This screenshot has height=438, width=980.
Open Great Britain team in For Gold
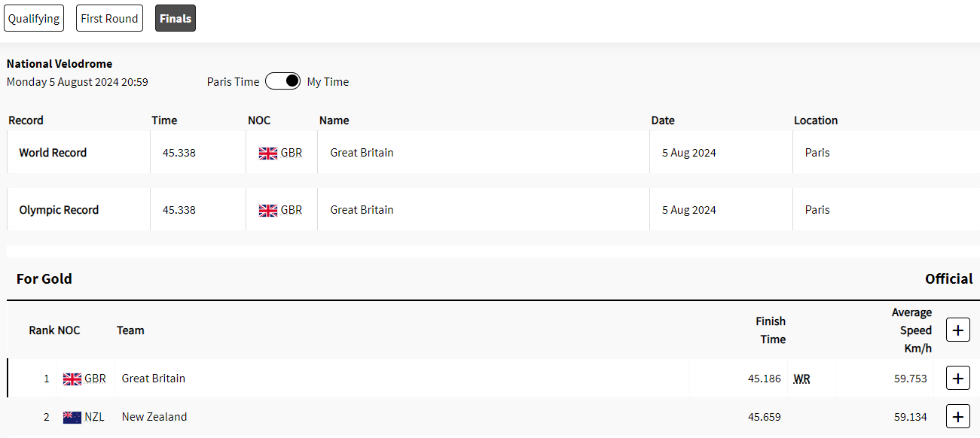click(154, 378)
